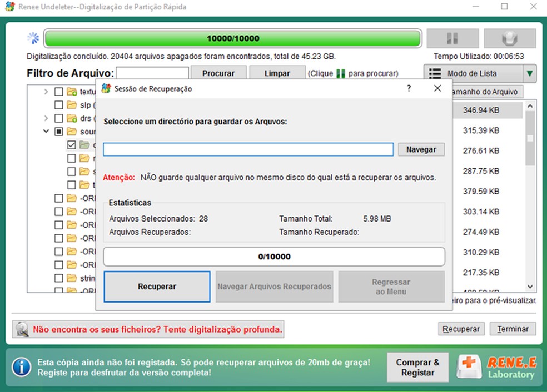Toggle the partially checked sour folder checkbox

[58, 132]
